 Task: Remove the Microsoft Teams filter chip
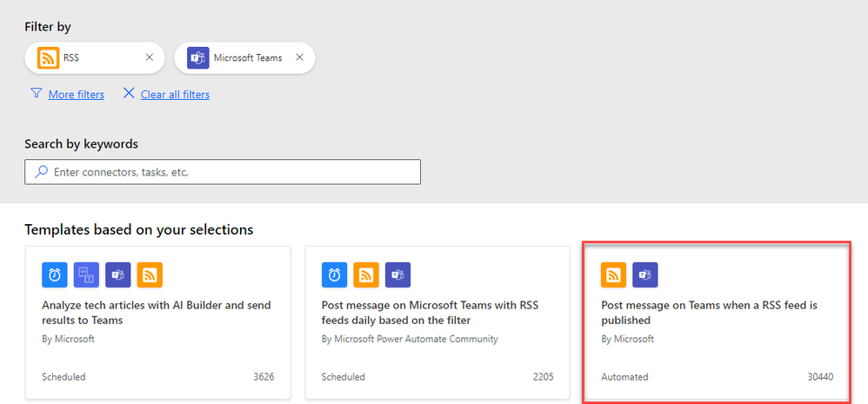click(x=299, y=57)
